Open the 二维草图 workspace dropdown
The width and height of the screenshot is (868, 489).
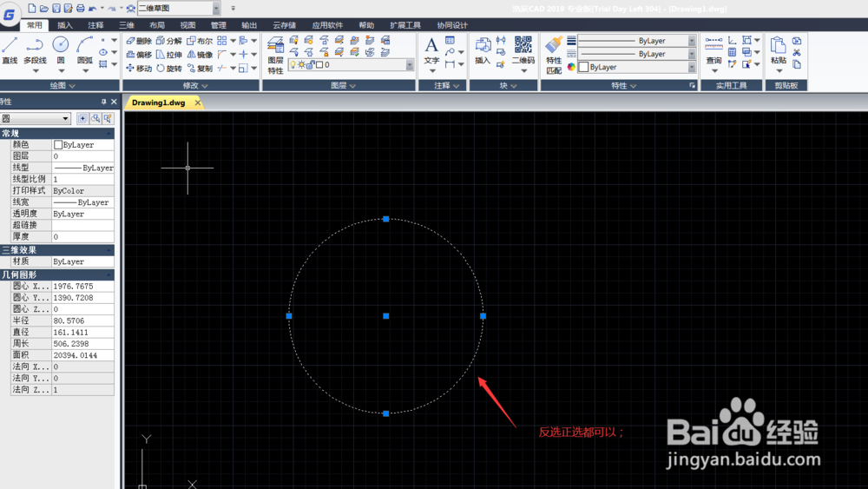216,9
